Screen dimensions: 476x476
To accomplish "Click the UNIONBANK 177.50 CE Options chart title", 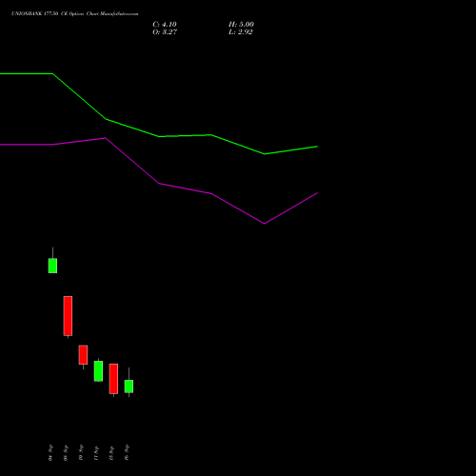I will click(x=74, y=13).
